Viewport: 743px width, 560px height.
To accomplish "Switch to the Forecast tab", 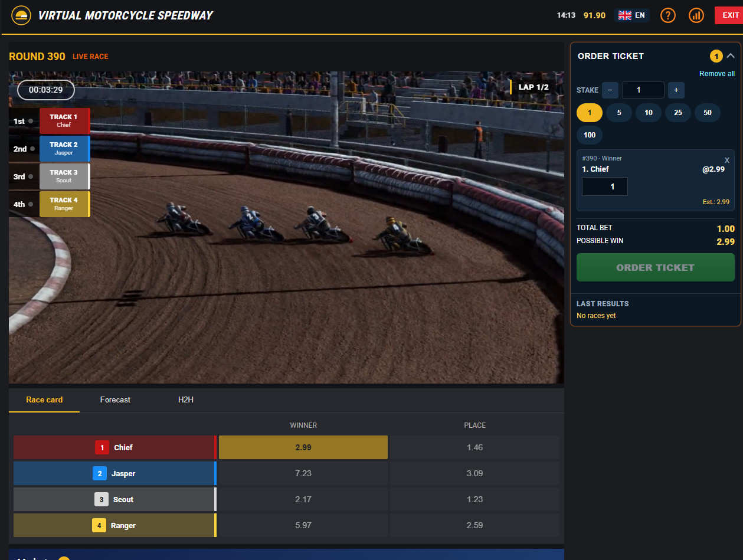I will pos(115,400).
